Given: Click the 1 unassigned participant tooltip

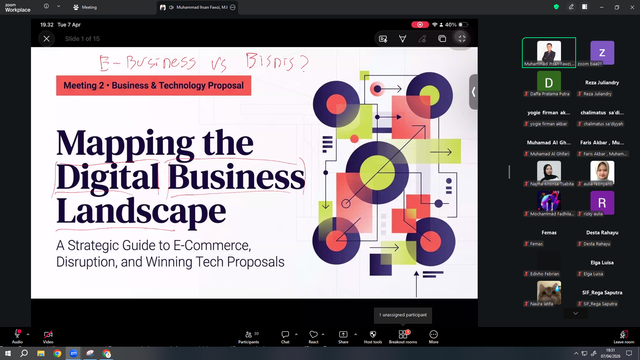Looking at the screenshot, I should point(403,315).
